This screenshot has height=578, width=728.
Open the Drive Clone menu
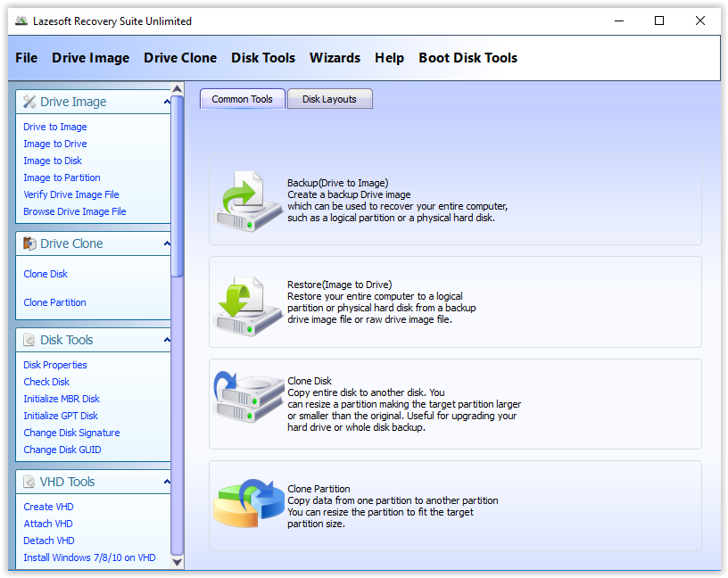point(180,58)
